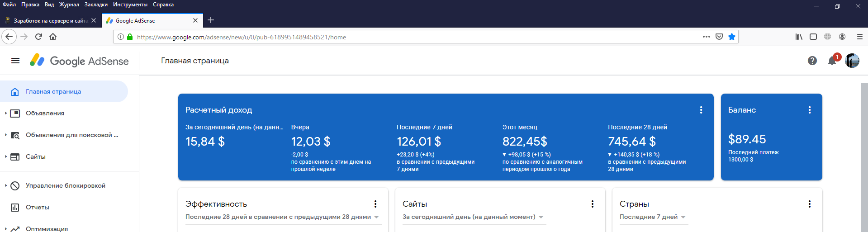Expand the Эффективность period dropdown
This screenshot has width=868, height=232.
[x=283, y=217]
